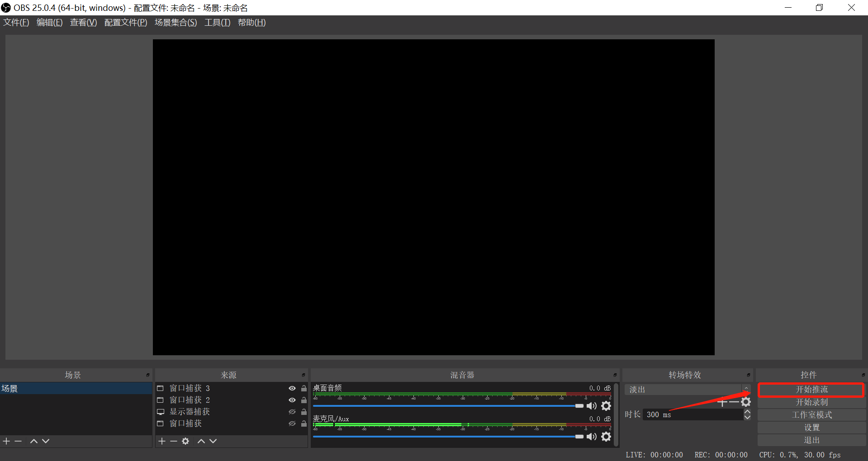This screenshot has width=868, height=461.
Task: Hide the 窗口捕获 3 source
Action: 292,388
